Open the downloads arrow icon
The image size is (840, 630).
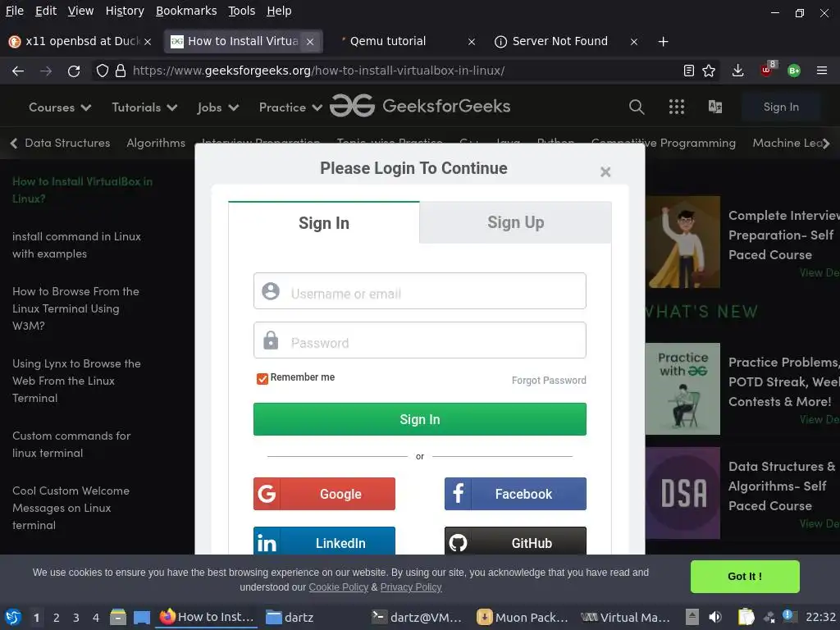click(x=737, y=71)
